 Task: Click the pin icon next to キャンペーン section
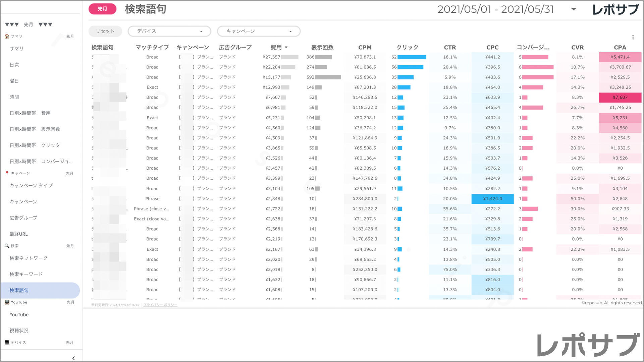click(x=7, y=173)
